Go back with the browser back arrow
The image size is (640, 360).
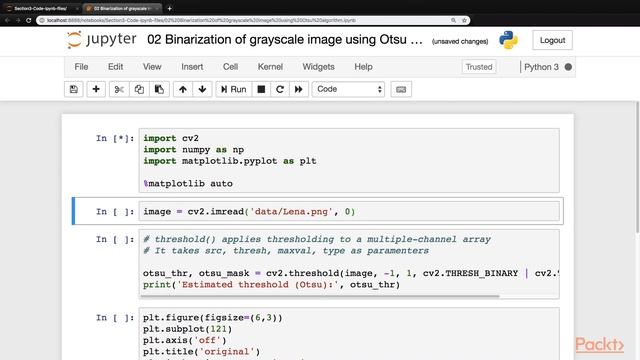click(x=7, y=20)
